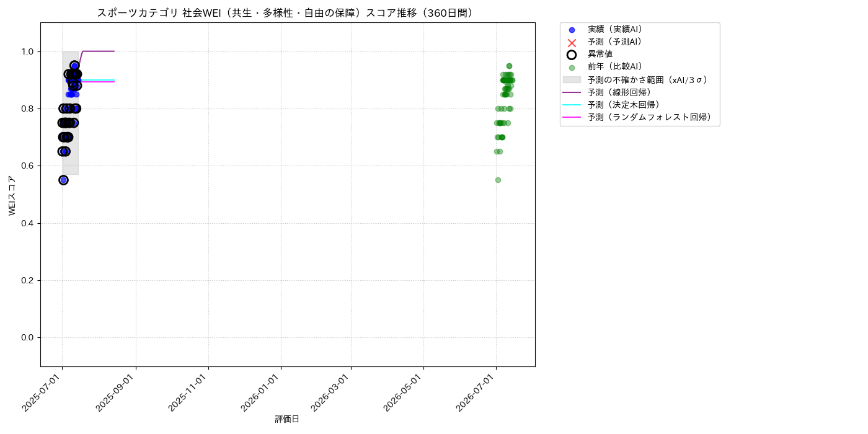Click legend label 異常値
The image size is (868, 434).
(600, 55)
